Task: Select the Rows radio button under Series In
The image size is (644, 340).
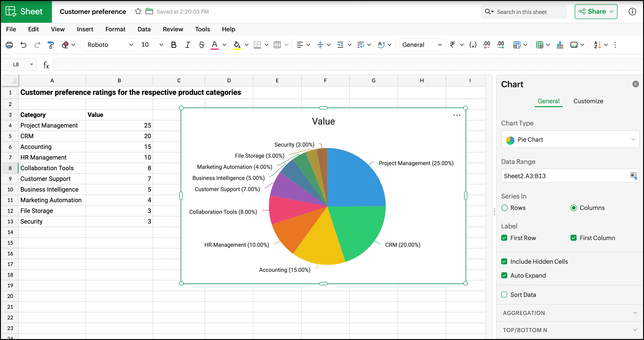Action: point(504,208)
